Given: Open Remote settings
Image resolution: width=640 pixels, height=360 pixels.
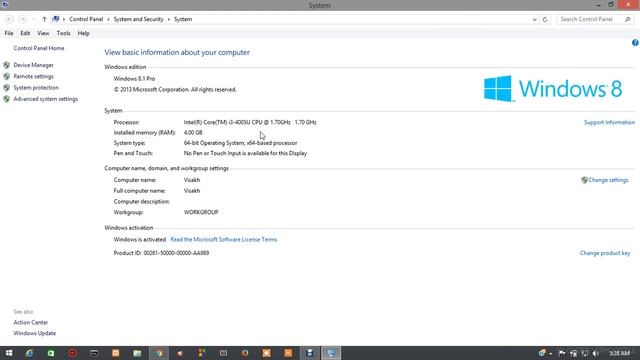Looking at the screenshot, I should coord(33,76).
